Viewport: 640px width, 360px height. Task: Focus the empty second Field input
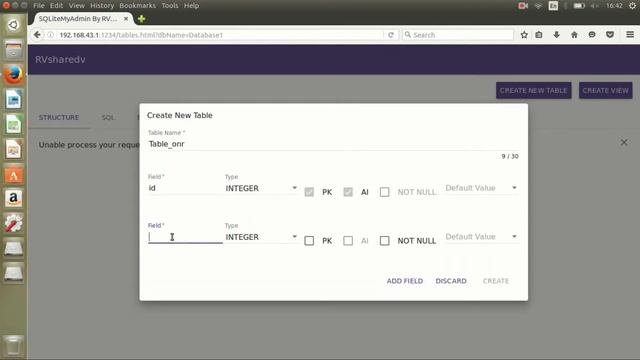[x=184, y=237]
